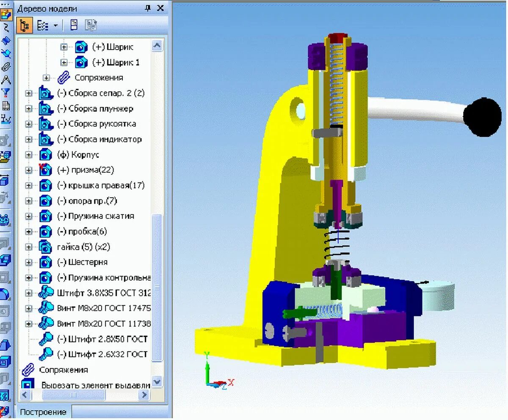Select the Штифт 2.8Х50 ГОСТ item
The width and height of the screenshot is (508, 420).
point(102,339)
